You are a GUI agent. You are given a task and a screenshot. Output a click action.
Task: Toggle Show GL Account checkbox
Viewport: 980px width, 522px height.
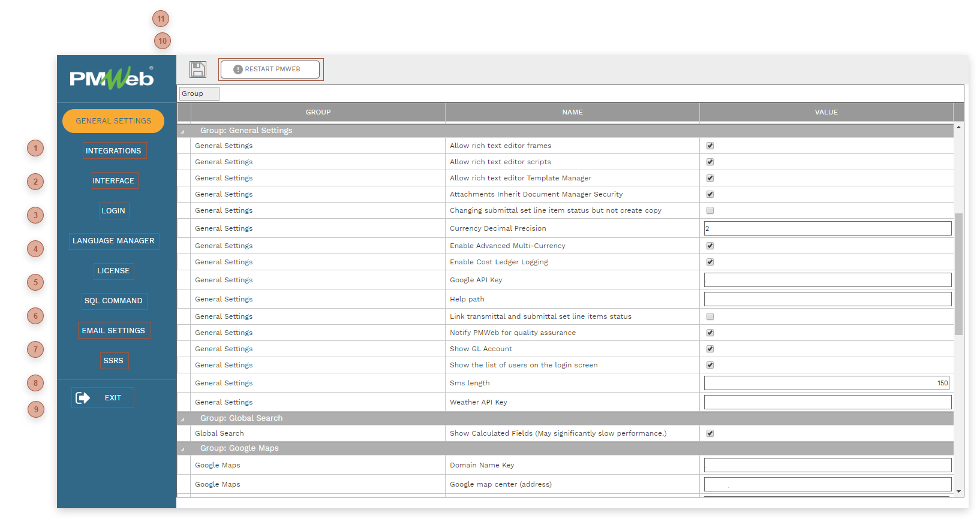pyautogui.click(x=710, y=349)
